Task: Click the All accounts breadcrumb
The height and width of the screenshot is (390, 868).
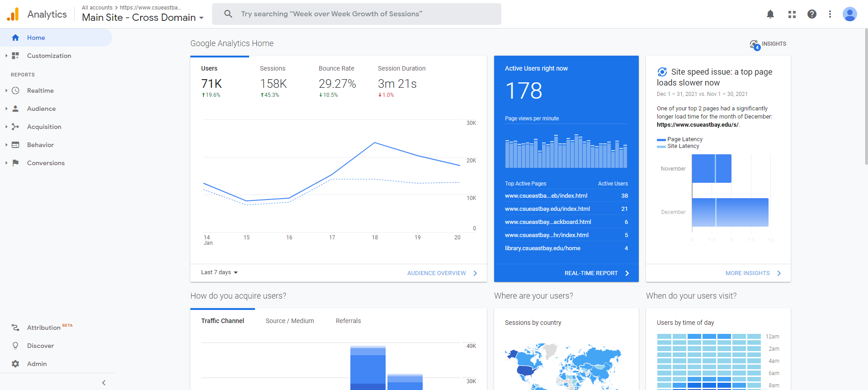Action: tap(97, 8)
